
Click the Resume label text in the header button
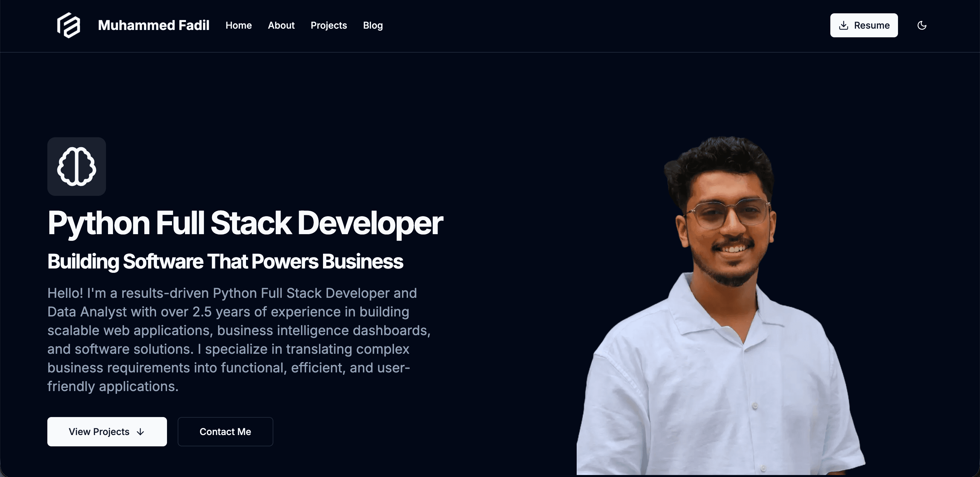click(x=871, y=25)
